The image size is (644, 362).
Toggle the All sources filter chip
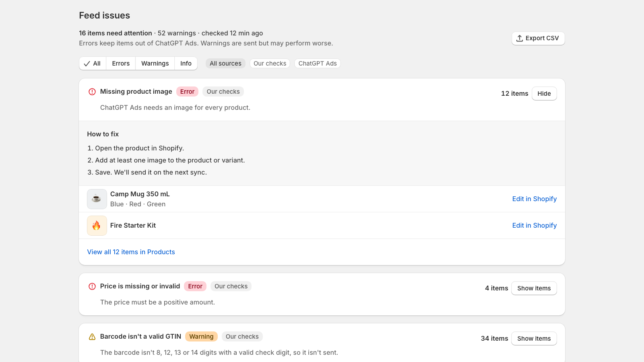click(225, 64)
